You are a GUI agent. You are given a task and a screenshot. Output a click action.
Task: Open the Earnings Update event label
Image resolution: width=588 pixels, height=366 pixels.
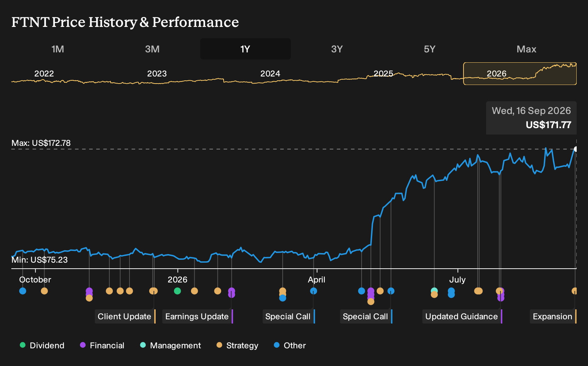(x=198, y=316)
